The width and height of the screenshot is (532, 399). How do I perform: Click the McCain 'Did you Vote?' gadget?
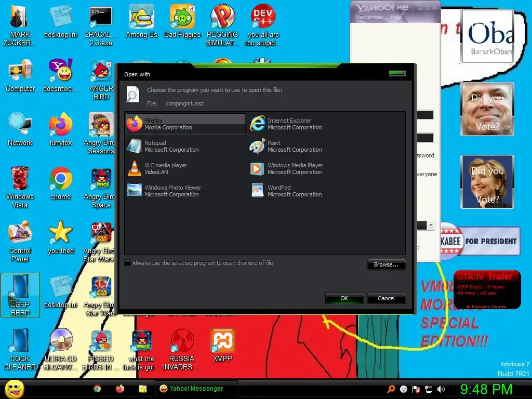[x=487, y=109]
